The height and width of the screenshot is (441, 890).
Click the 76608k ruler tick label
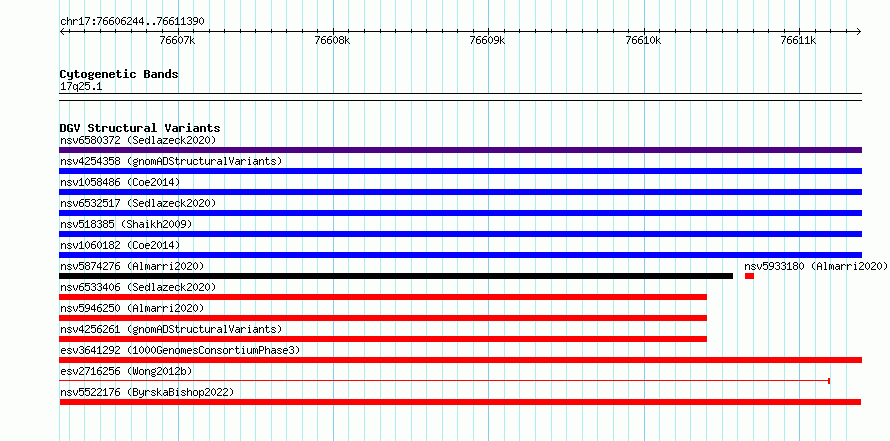333,40
